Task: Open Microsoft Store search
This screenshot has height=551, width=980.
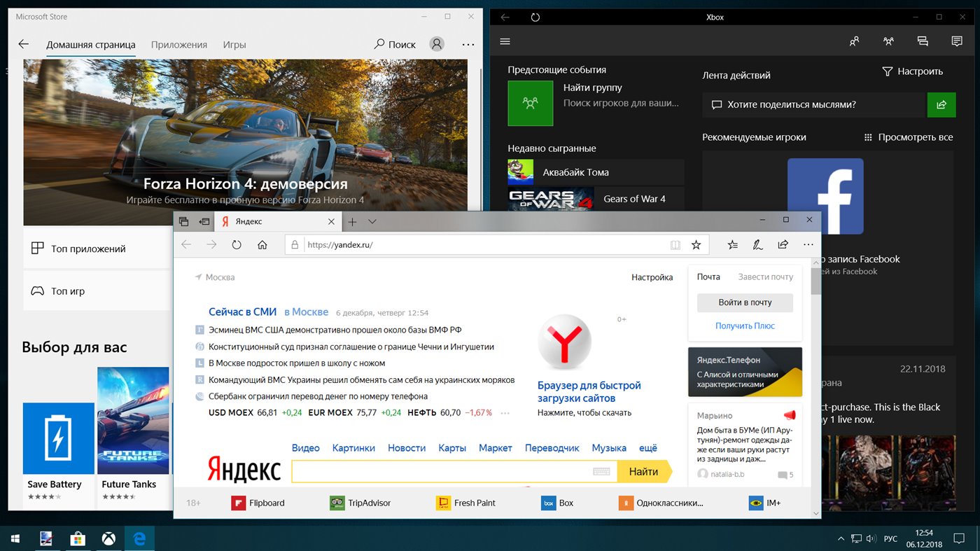Action: click(x=395, y=44)
